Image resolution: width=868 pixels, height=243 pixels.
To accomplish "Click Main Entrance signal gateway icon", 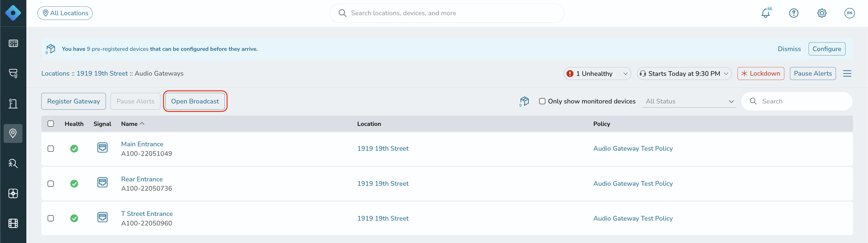I will (103, 148).
